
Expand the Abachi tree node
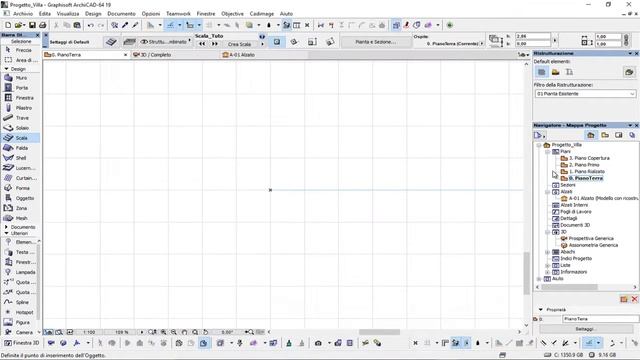pyautogui.click(x=547, y=252)
